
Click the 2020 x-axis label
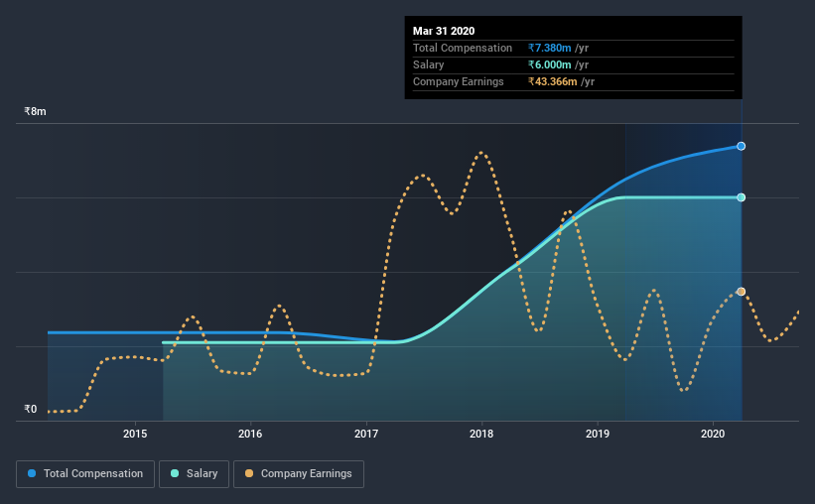713,434
